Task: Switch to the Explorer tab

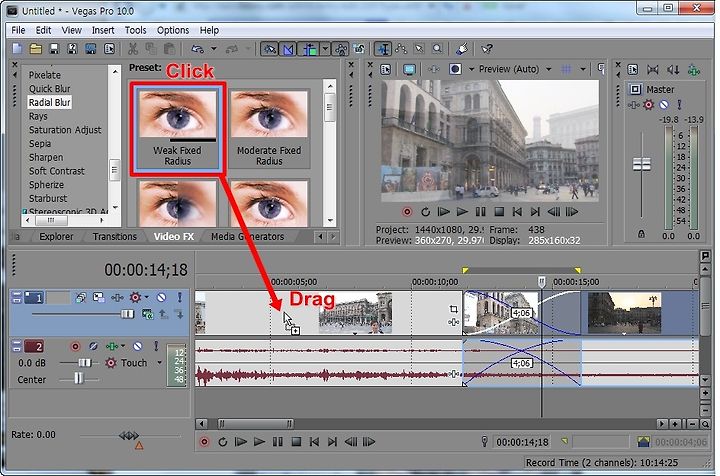Action: (56, 237)
